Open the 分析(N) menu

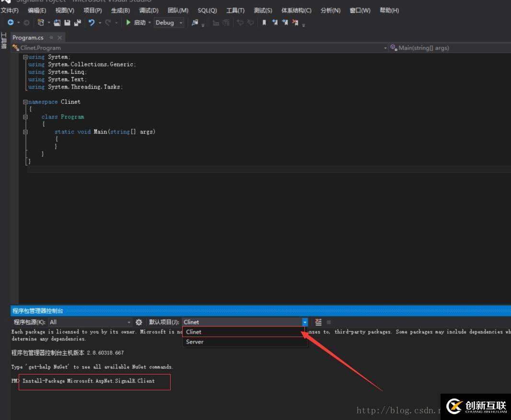pyautogui.click(x=330, y=11)
